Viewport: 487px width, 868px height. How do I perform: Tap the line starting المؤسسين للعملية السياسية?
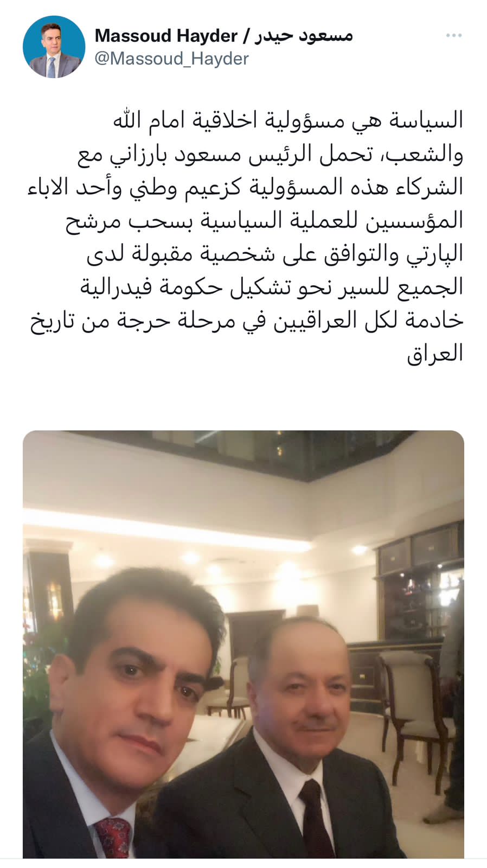pyautogui.click(x=264, y=220)
